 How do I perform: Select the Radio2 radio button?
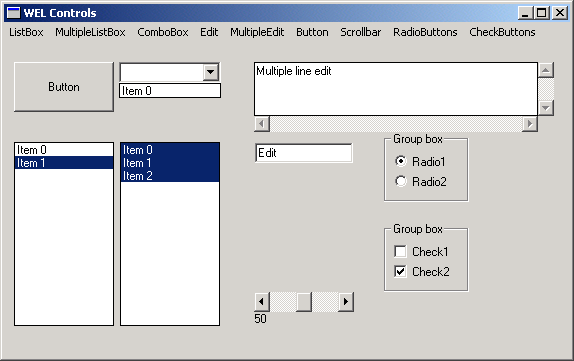tap(421, 182)
